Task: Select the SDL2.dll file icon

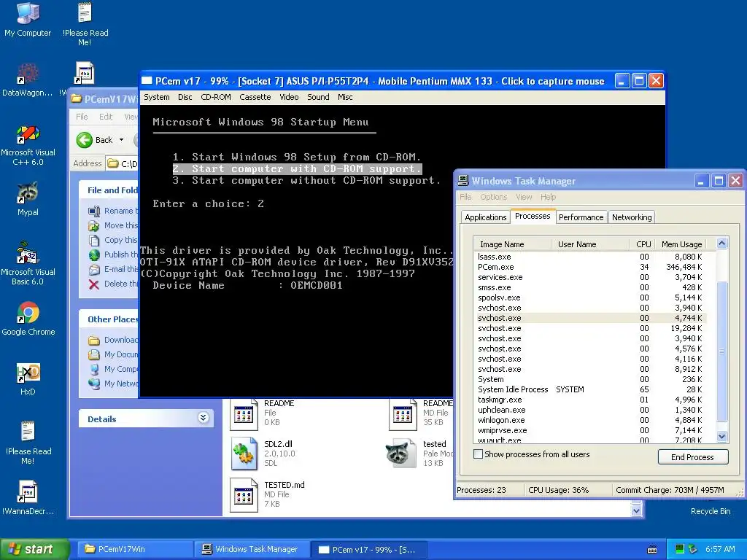Action: pyautogui.click(x=244, y=454)
